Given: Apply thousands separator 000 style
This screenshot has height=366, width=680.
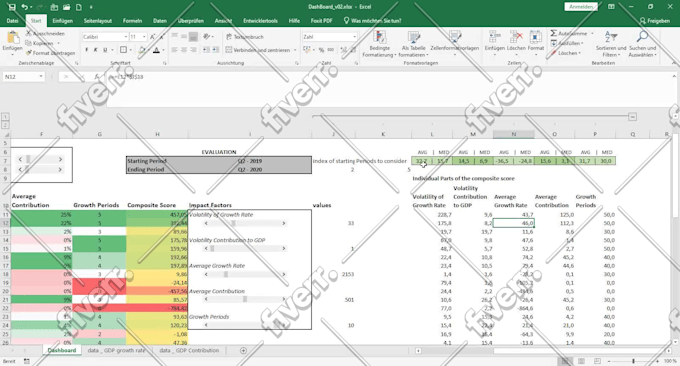Looking at the screenshot, I should [331, 50].
